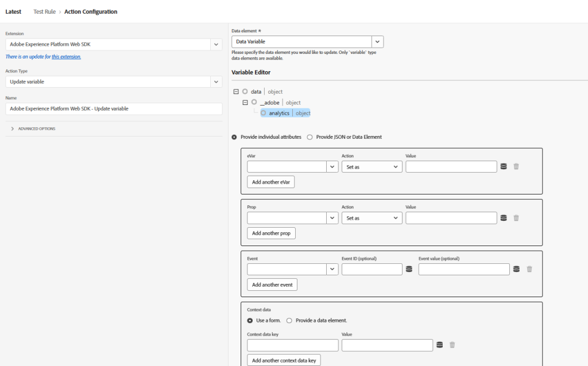Select Provide JSON or Data Element radio
This screenshot has width=588, height=366.
click(310, 137)
